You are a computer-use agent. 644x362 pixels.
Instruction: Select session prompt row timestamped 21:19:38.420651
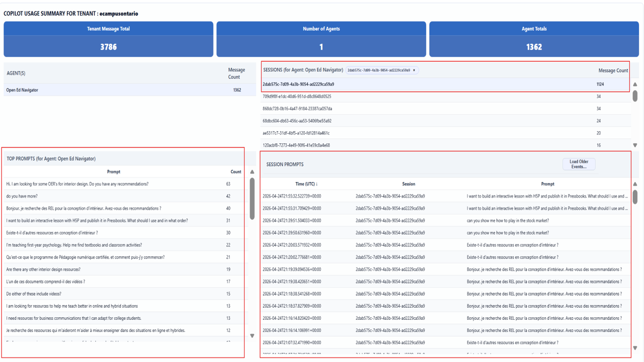[x=445, y=282]
